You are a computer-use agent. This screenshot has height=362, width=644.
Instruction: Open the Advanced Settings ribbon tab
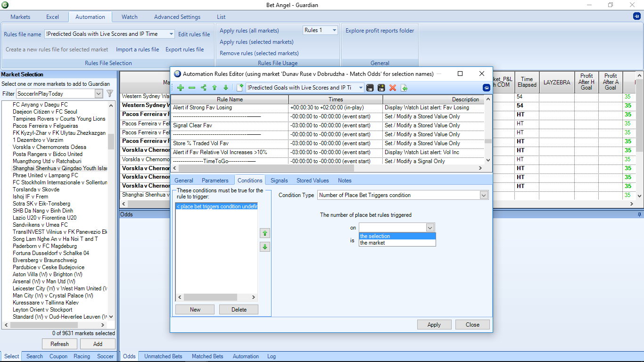click(177, 17)
